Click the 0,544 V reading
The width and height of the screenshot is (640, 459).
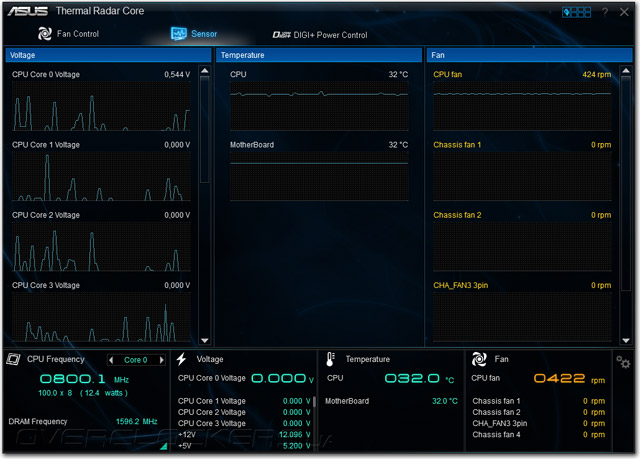[x=177, y=74]
